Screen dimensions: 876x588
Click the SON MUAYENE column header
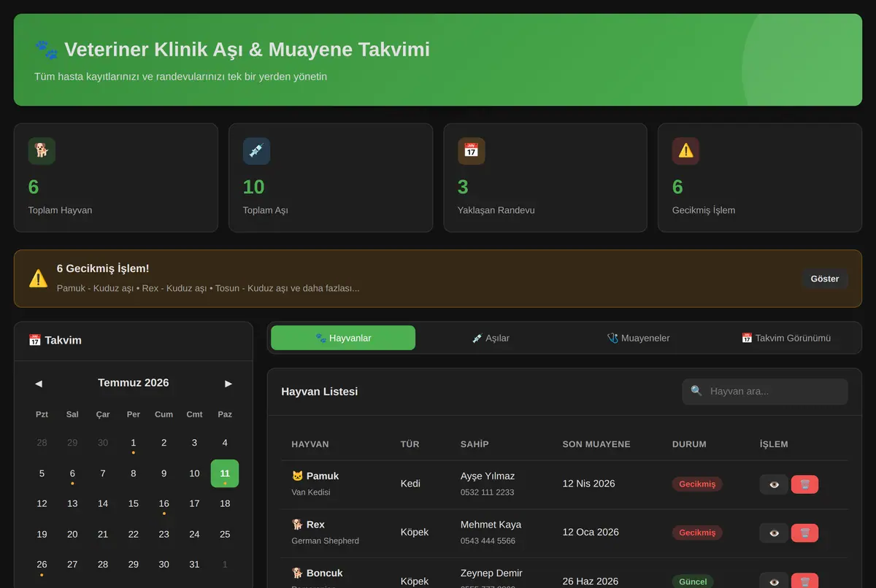pyautogui.click(x=596, y=444)
